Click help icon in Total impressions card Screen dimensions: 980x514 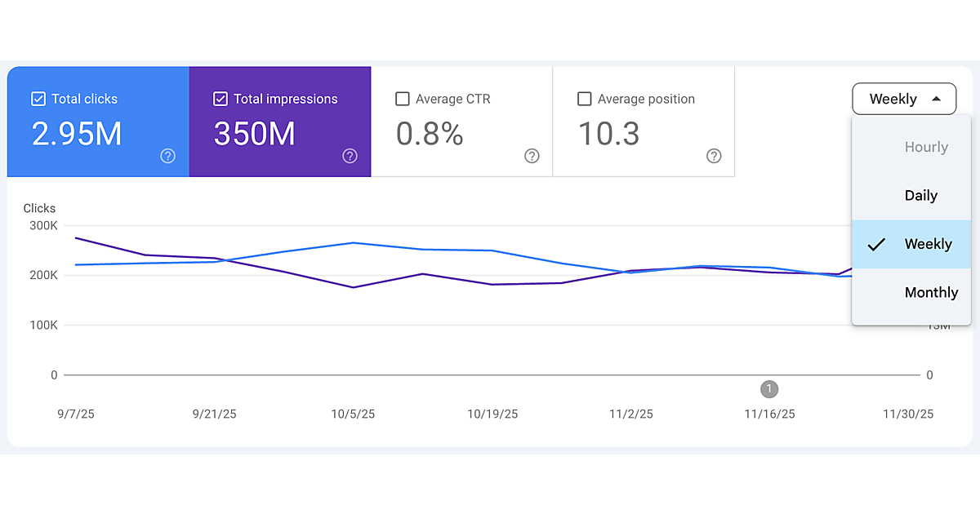pos(350,156)
